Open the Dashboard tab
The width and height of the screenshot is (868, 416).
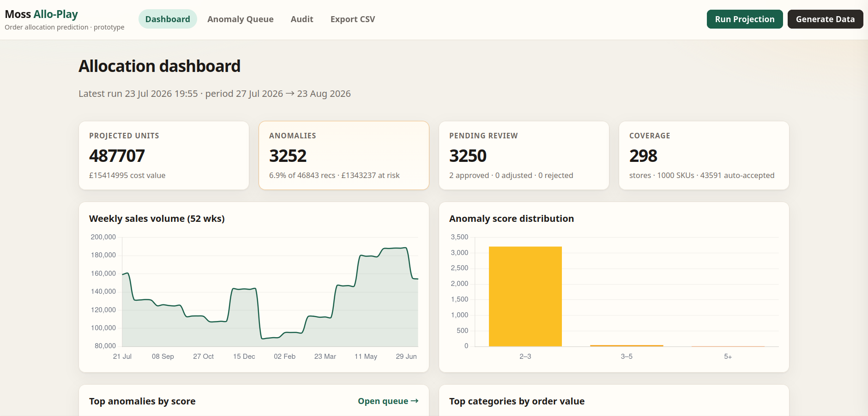coord(168,19)
